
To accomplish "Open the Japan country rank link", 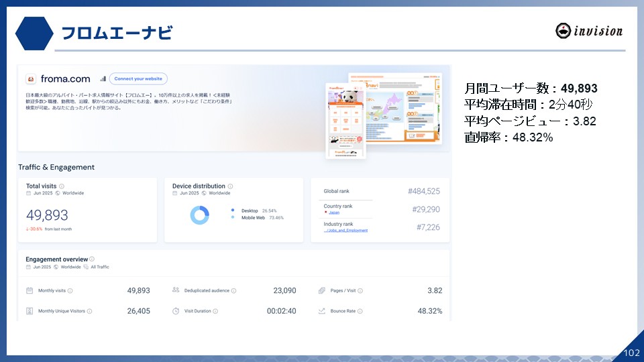I will 334,213.
